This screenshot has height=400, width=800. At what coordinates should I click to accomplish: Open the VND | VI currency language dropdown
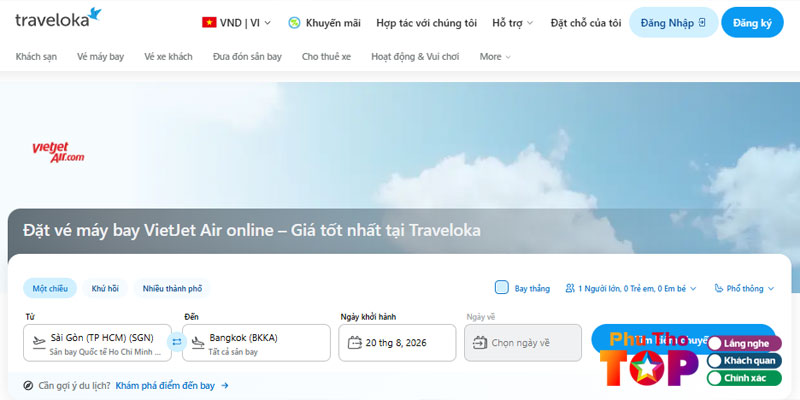coord(237,22)
